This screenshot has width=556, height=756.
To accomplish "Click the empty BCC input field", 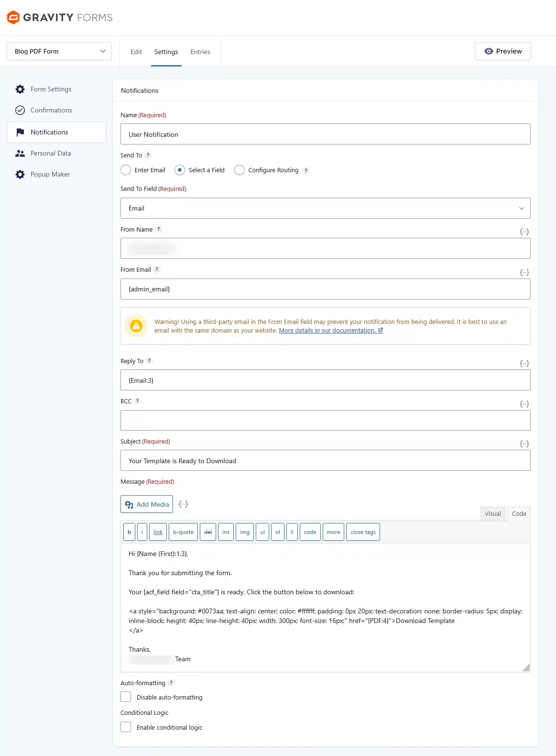I will 326,420.
